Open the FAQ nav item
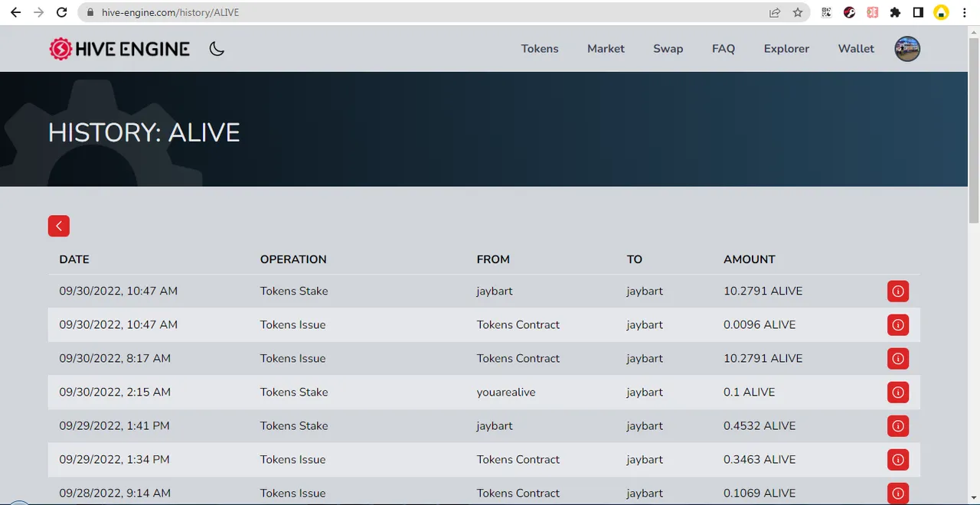Screen dimensions: 980x505 [x=724, y=49]
